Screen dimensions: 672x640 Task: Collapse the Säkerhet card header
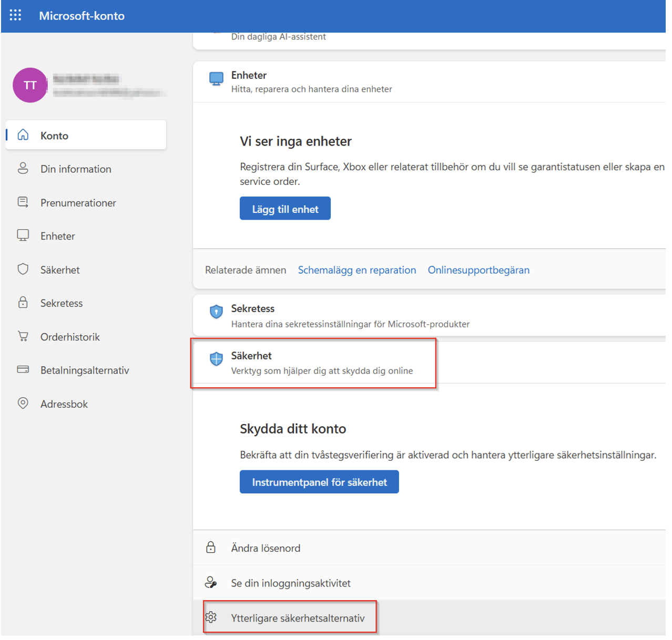click(430, 363)
